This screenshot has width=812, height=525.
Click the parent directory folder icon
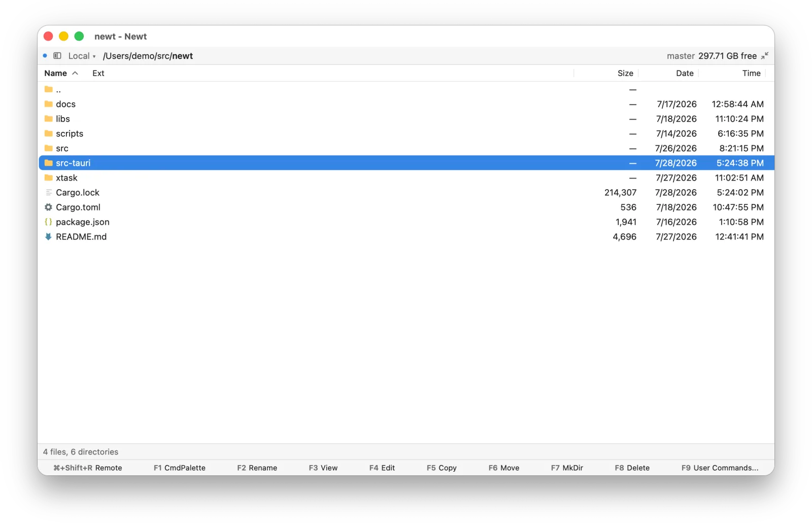(x=49, y=89)
